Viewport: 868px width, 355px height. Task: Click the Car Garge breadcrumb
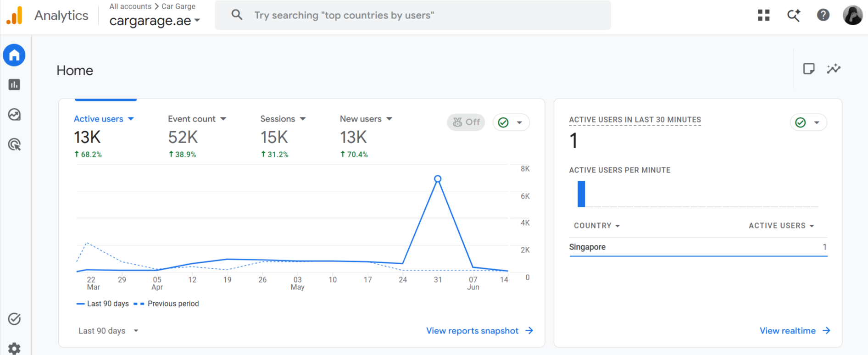point(178,6)
